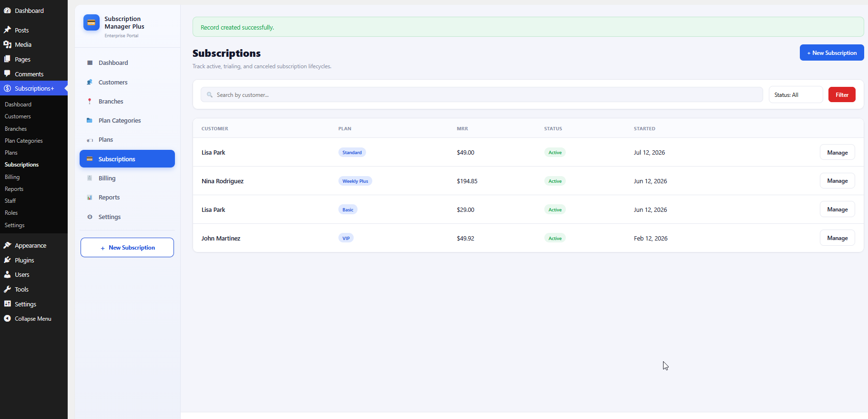Click John Martinez customer name
This screenshot has width=868, height=419.
click(221, 238)
